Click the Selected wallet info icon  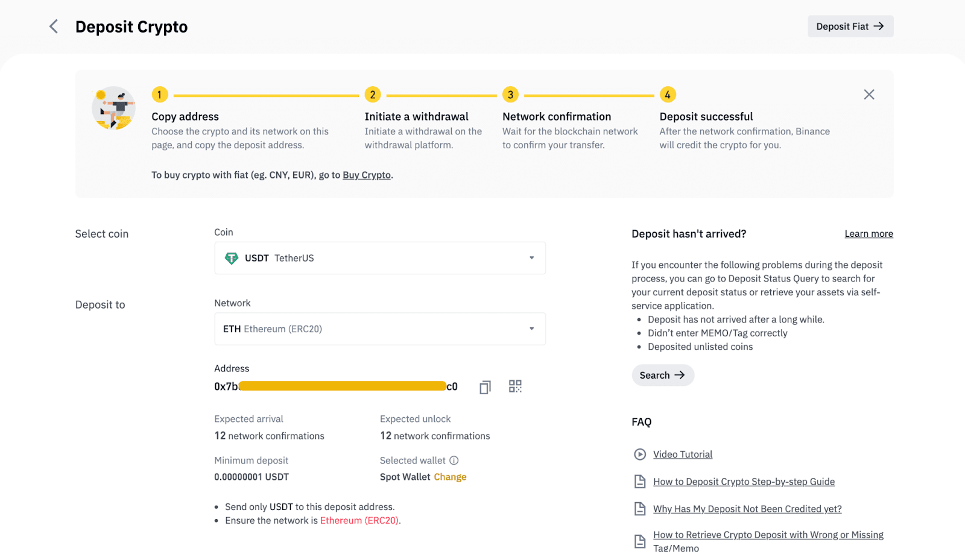[454, 461]
